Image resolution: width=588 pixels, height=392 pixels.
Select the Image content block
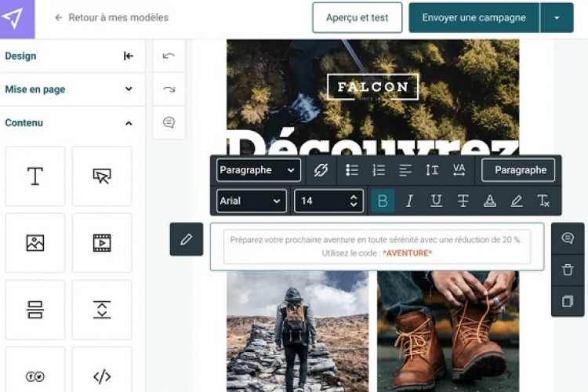tap(35, 243)
